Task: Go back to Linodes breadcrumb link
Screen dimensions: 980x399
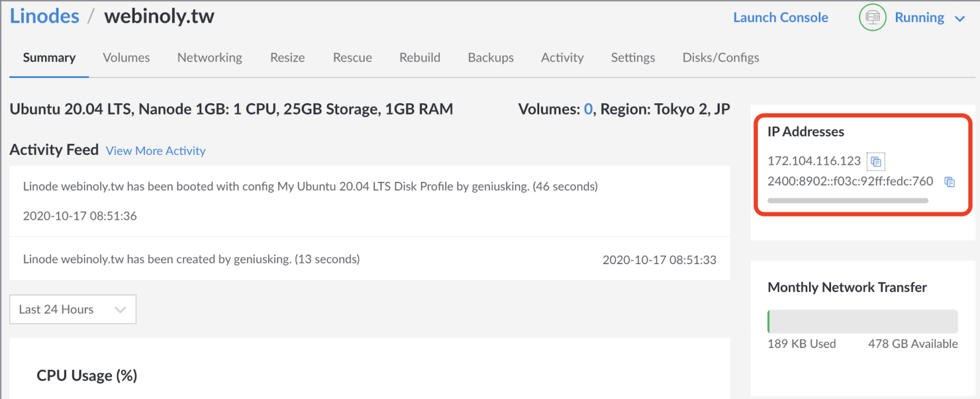Action: point(45,16)
